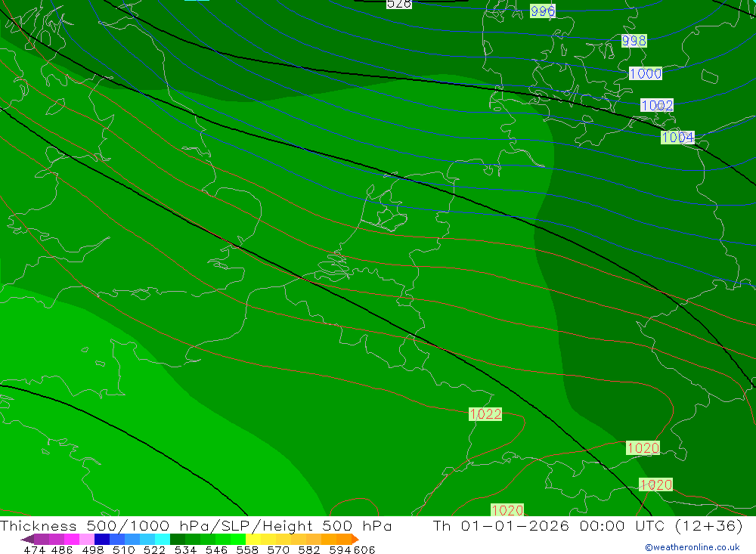Open the weatheronline.co.uk copyright link

(x=692, y=547)
